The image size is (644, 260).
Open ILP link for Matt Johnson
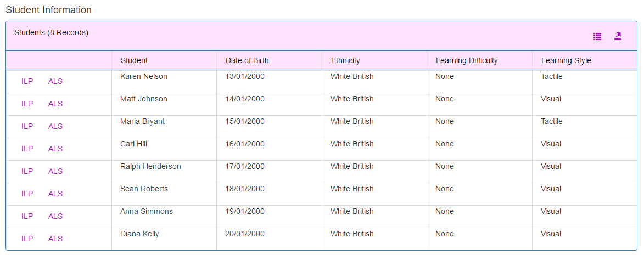(27, 104)
